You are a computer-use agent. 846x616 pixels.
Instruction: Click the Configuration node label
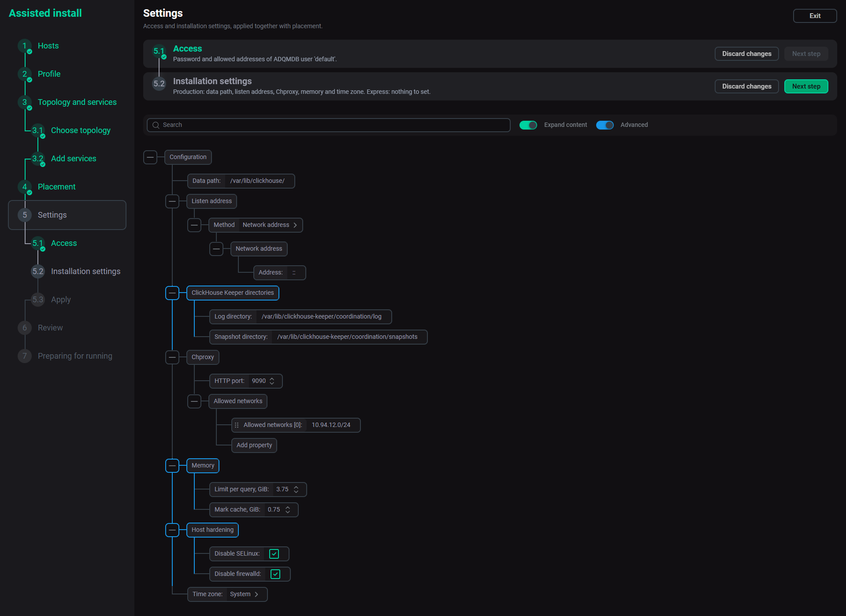coord(188,157)
